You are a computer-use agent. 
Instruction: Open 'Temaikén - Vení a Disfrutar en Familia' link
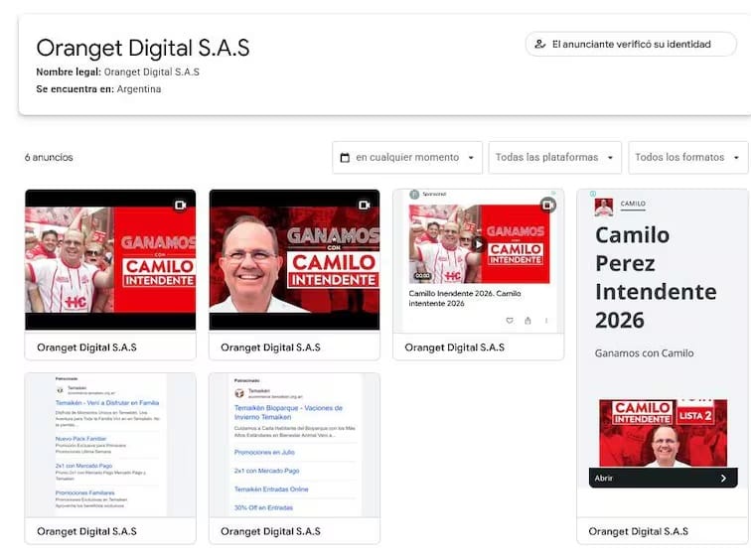pos(107,402)
